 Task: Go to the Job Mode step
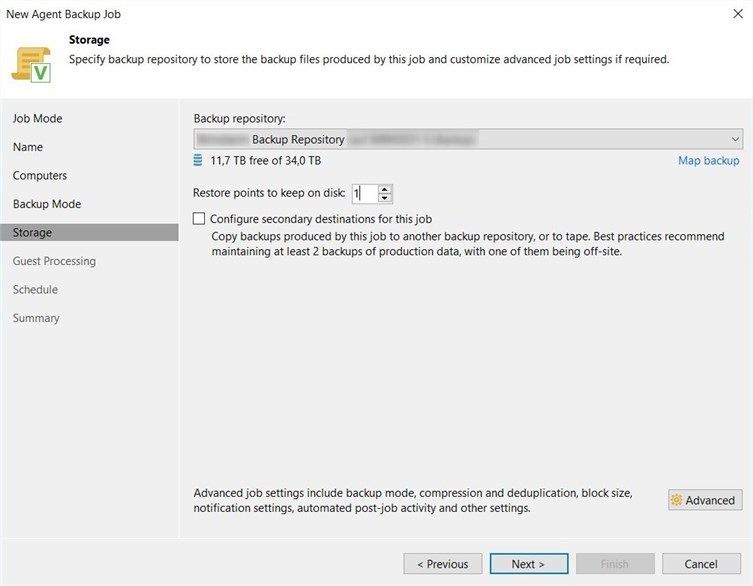pyautogui.click(x=37, y=119)
